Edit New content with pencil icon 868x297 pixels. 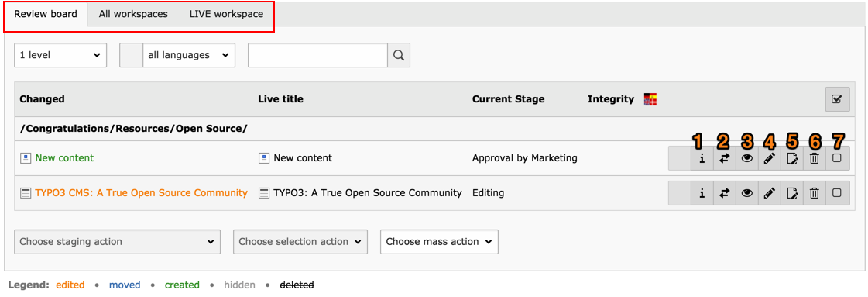click(x=770, y=158)
